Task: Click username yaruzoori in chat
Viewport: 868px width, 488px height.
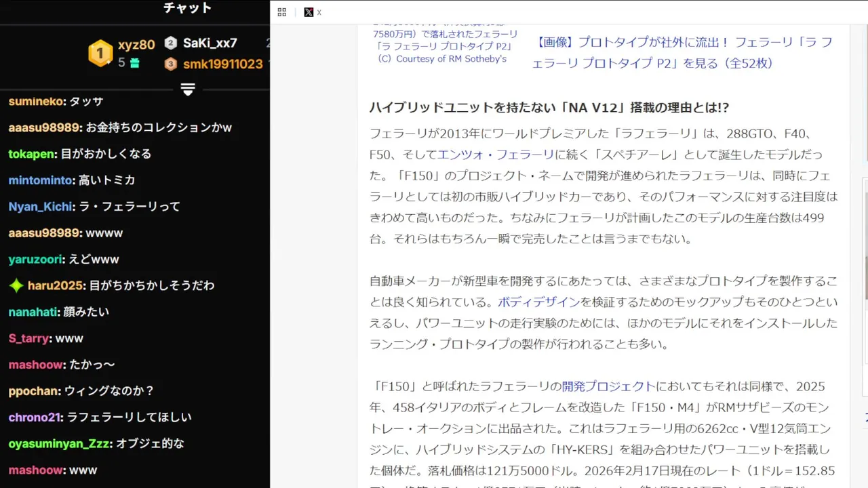Action: pyautogui.click(x=36, y=260)
